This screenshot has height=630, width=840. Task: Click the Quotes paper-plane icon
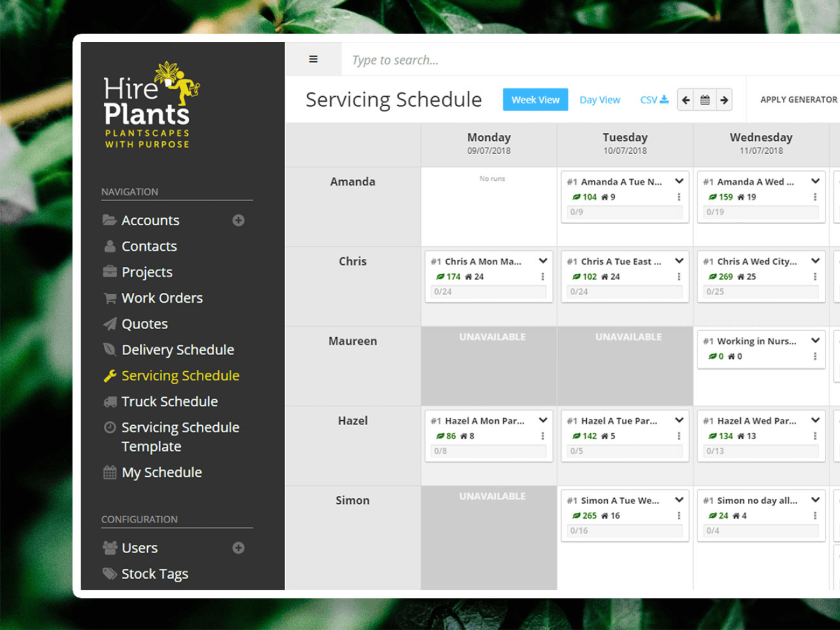pos(109,324)
